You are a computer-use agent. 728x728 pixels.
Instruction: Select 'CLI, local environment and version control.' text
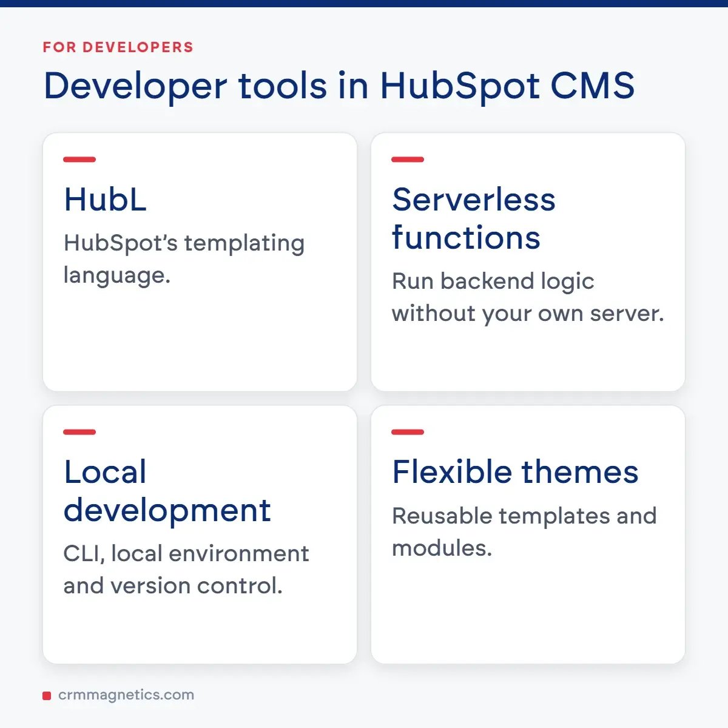(186, 570)
